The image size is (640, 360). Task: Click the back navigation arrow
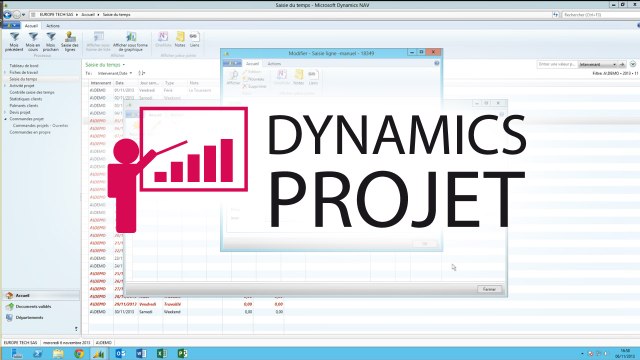pos(7,15)
